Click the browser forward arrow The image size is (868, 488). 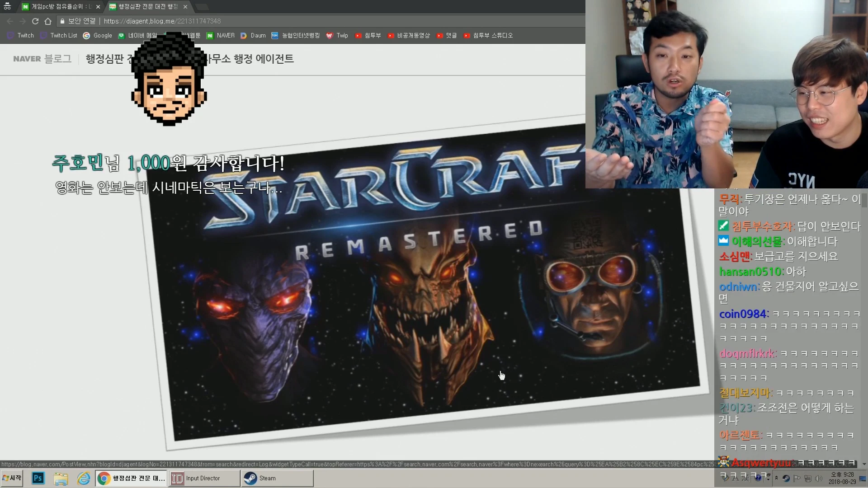[x=23, y=21]
